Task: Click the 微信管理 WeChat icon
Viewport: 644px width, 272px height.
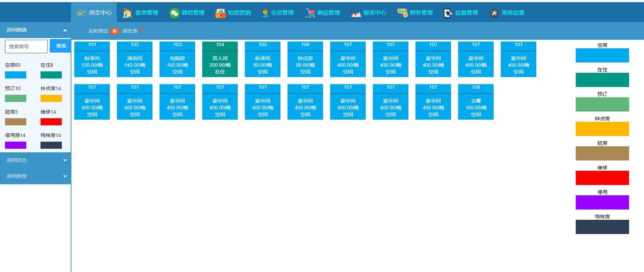Action: (x=174, y=13)
